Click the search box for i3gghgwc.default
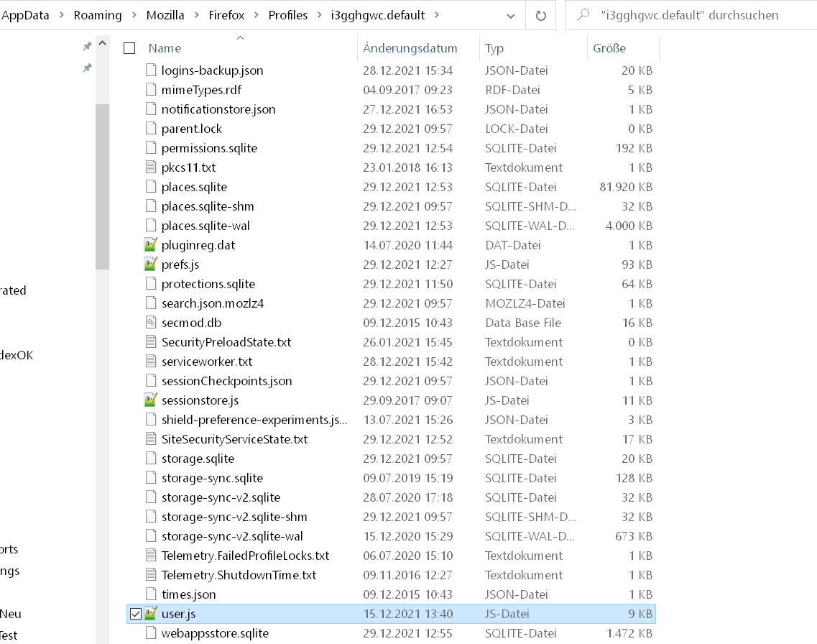Screen dimensions: 817x644 point(691,15)
